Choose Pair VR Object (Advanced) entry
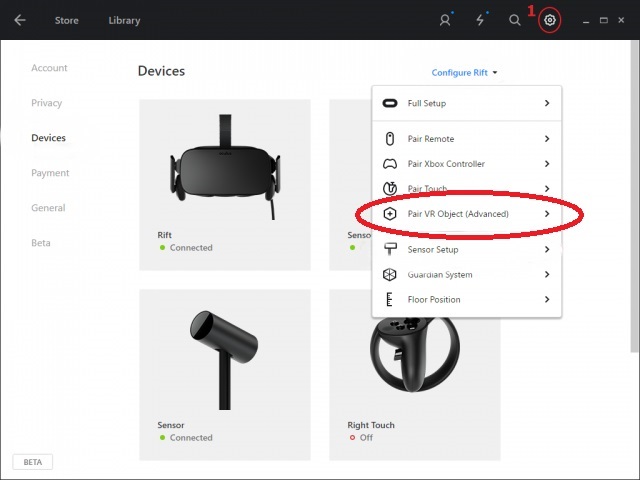Screen dimensions: 640x480 pos(467,213)
